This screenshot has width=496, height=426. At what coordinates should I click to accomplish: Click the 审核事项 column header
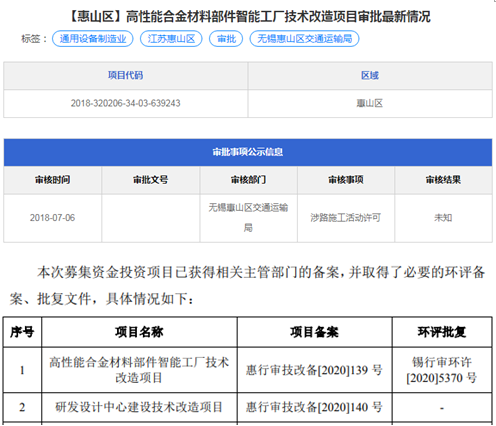[346, 180]
